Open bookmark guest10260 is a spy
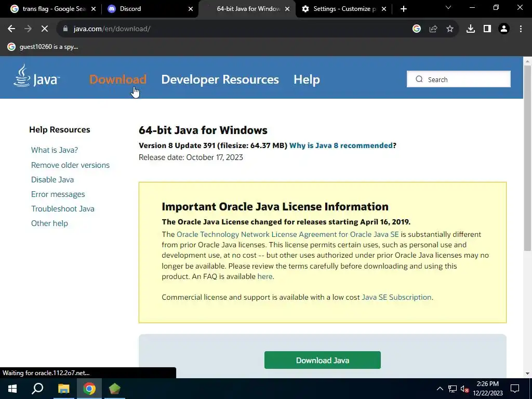The image size is (532, 399). point(43,47)
